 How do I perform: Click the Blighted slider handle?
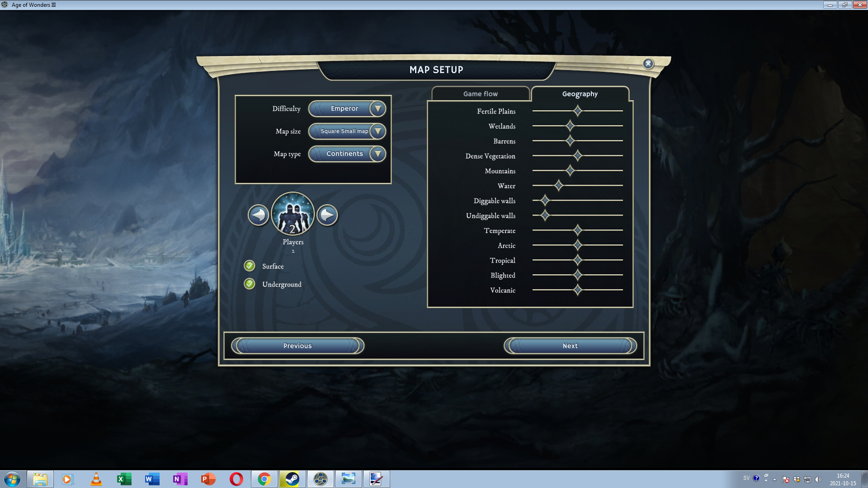578,275
